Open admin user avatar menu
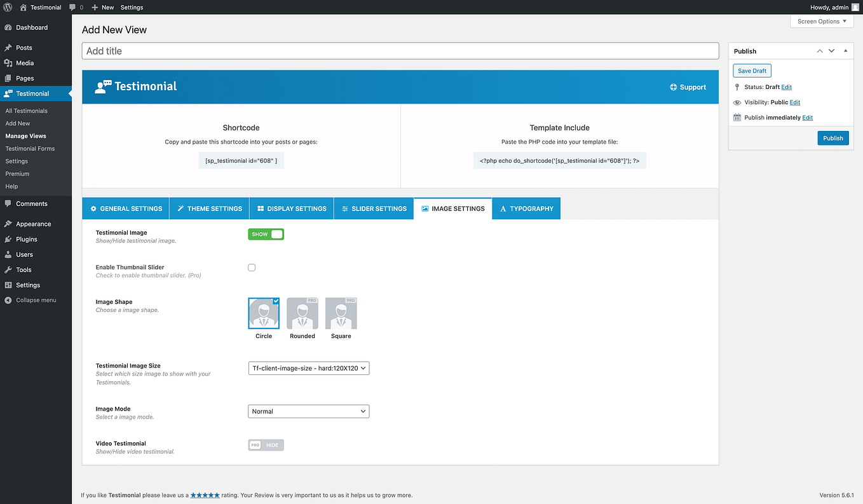Viewport: 863px width, 504px height. tap(855, 7)
